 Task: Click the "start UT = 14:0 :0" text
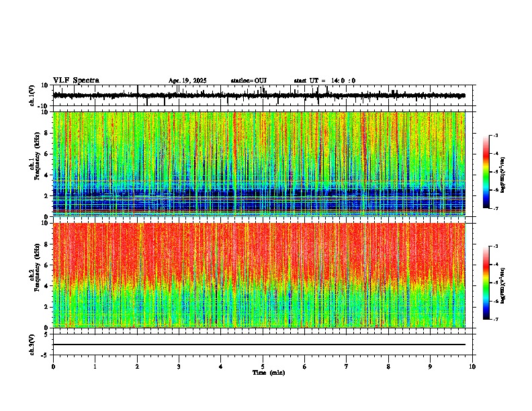[x=324, y=81]
